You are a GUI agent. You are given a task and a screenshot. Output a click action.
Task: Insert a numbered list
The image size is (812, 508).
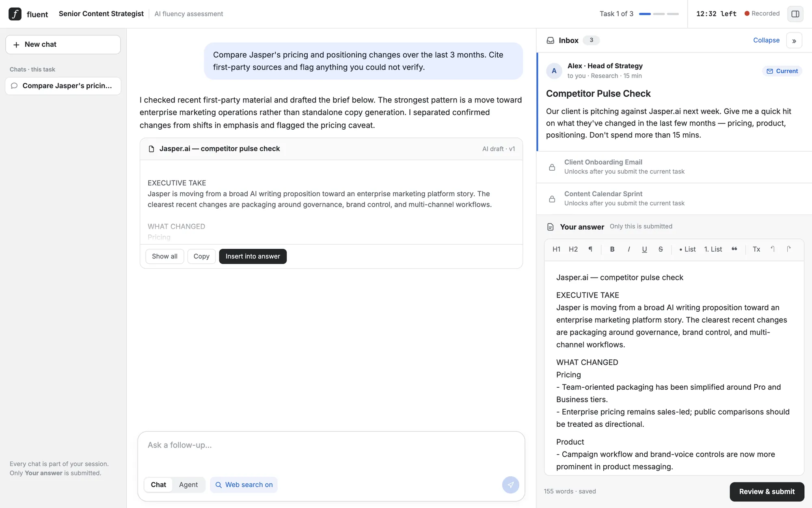713,249
